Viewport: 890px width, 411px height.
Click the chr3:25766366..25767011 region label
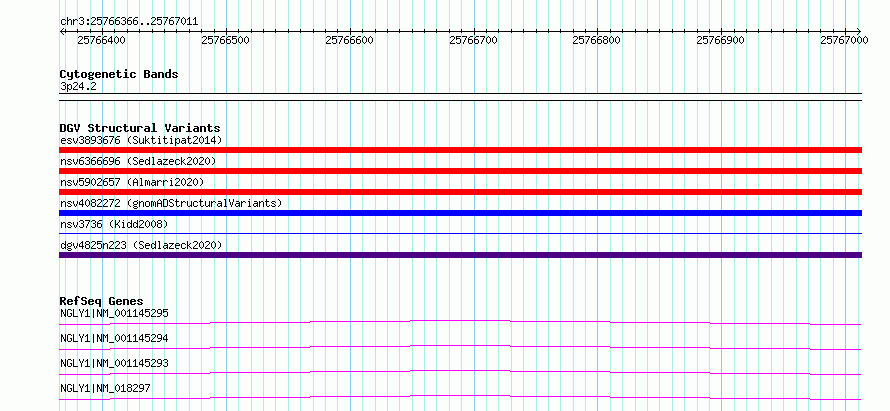[129, 22]
